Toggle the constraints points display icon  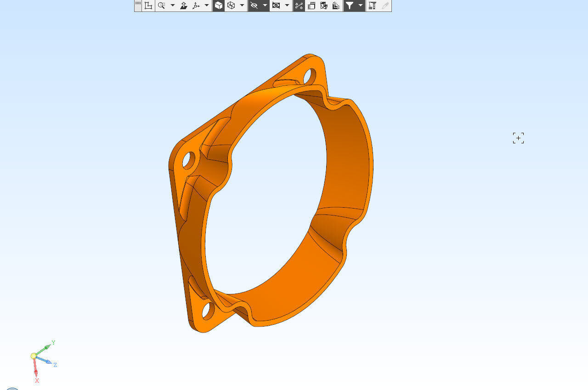299,6
